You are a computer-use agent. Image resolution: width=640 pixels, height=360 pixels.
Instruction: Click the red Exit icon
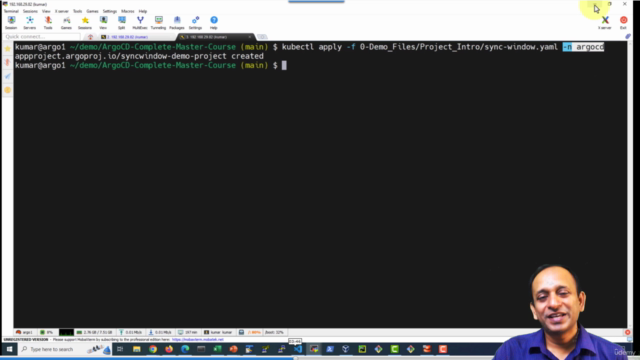(623, 22)
